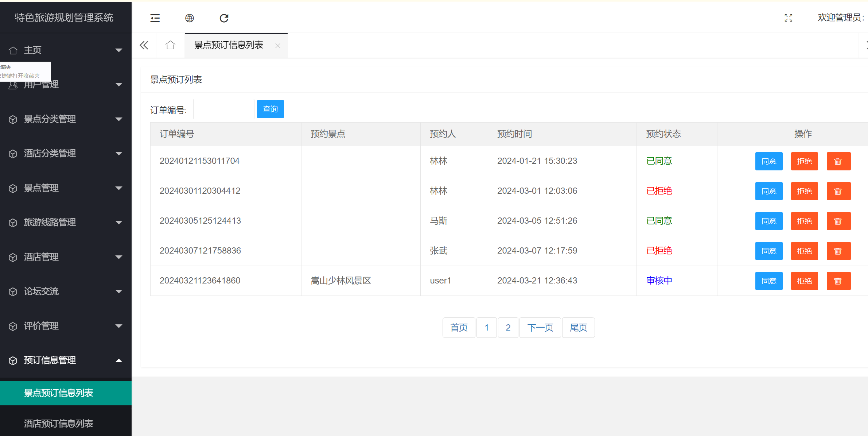The image size is (868, 436).
Task: Click the refresh icon in the top toolbar
Action: [224, 18]
